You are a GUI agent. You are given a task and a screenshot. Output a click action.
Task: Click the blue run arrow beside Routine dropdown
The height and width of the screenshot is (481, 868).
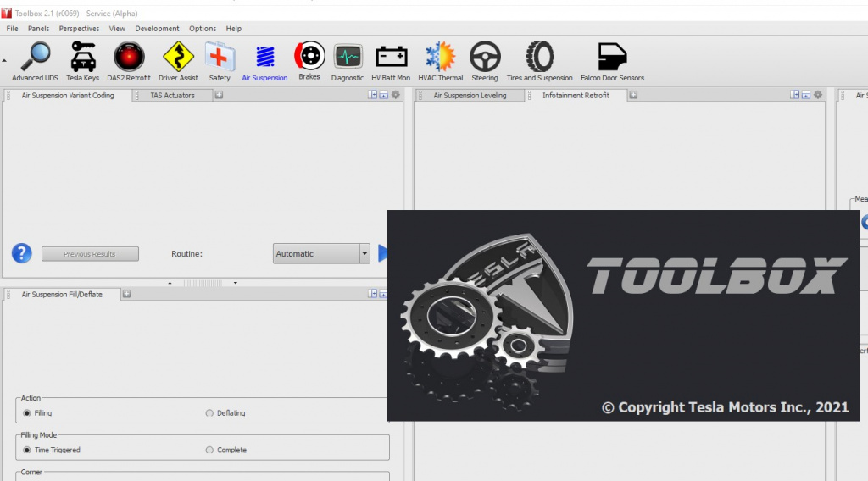point(382,253)
